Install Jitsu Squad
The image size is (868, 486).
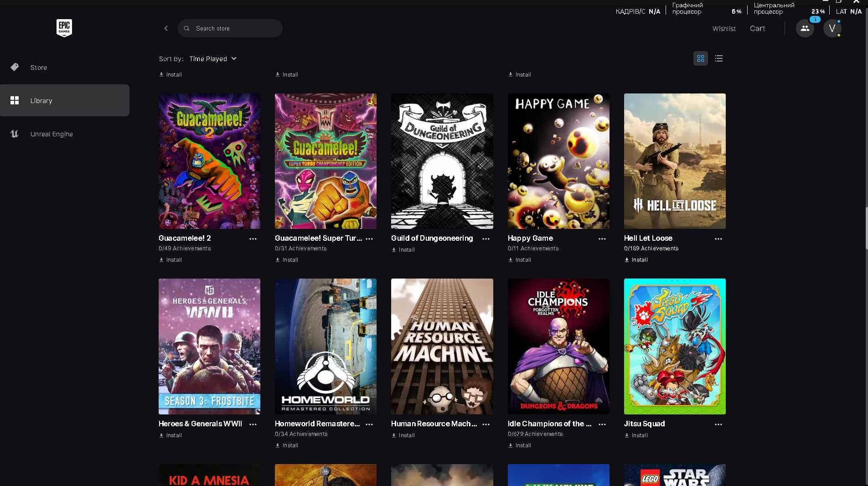pyautogui.click(x=636, y=435)
